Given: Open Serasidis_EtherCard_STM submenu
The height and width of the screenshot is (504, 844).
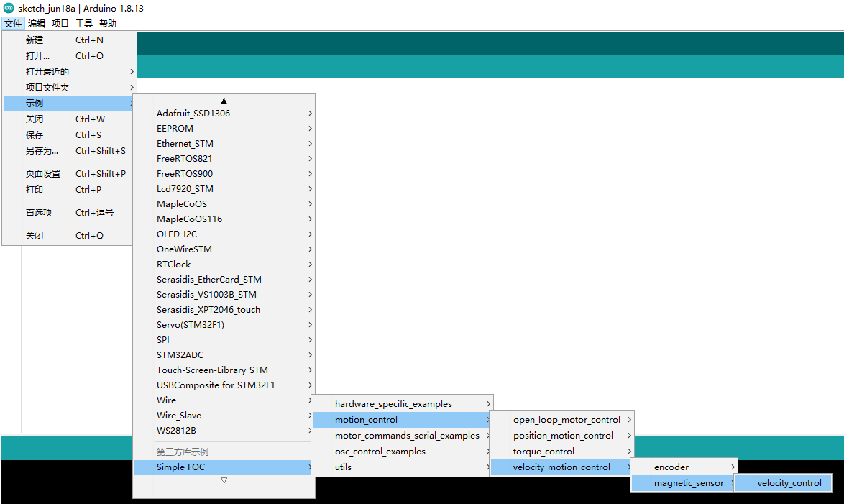Looking at the screenshot, I should 224,279.
